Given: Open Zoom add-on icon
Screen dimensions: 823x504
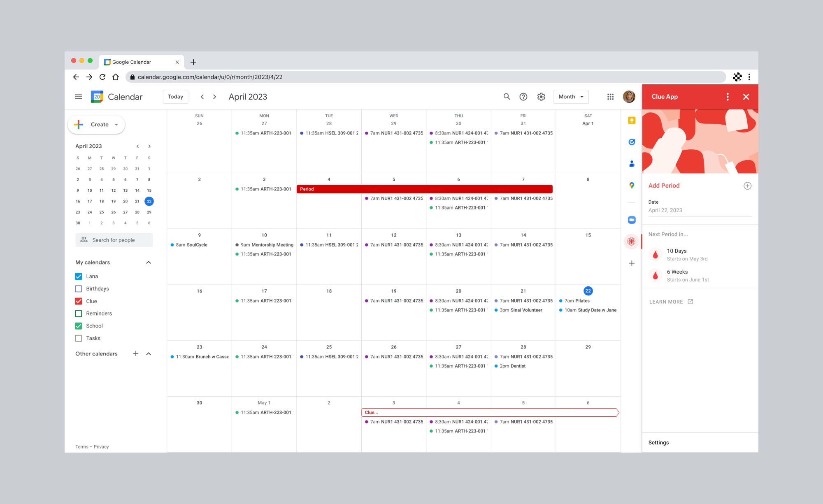Looking at the screenshot, I should click(x=632, y=220).
